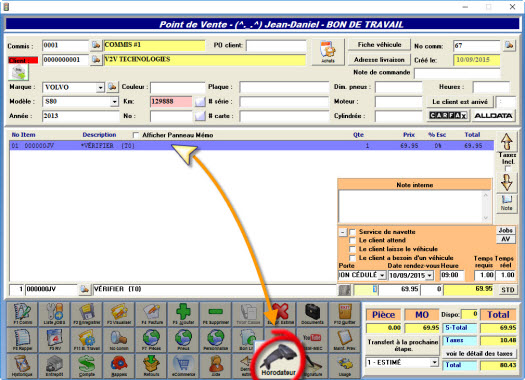
Task: Open the eCommerce shopping cart icon
Action: [183, 366]
